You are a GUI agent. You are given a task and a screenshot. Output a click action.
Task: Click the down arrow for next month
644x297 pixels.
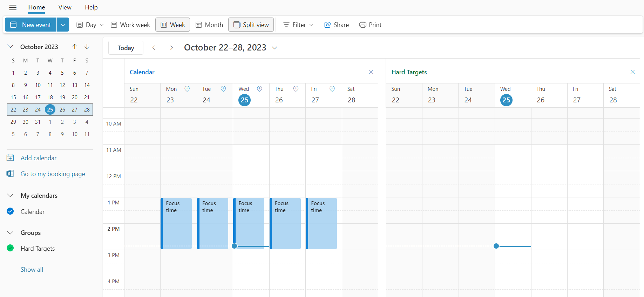tap(87, 47)
